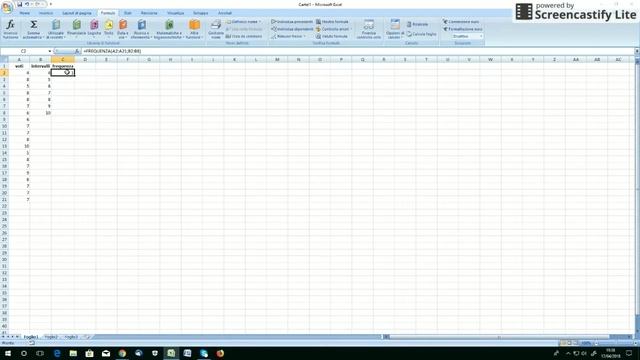Screen dimensions: 640x360
Task: Switch to the Home ribbon tab
Action: 24,13
